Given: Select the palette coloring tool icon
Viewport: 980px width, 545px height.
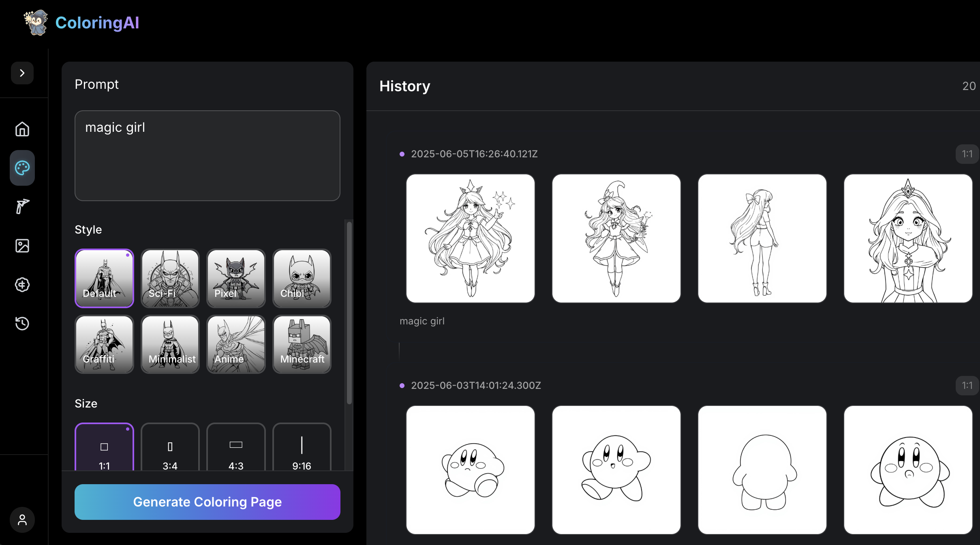Looking at the screenshot, I should (x=22, y=168).
